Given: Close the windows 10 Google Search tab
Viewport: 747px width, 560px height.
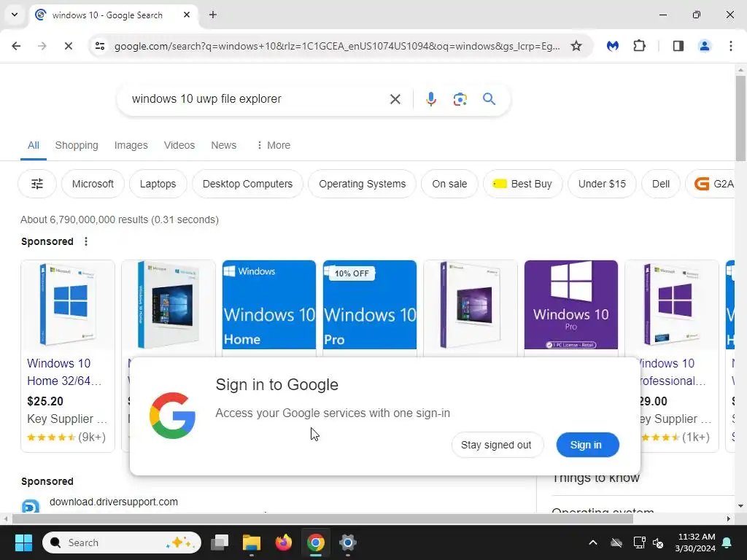Looking at the screenshot, I should 187,15.
